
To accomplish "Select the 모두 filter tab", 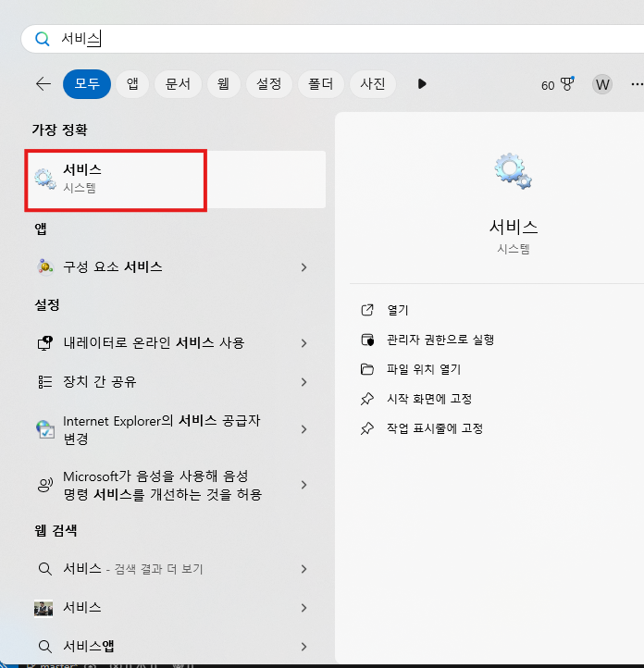I will click(x=87, y=84).
